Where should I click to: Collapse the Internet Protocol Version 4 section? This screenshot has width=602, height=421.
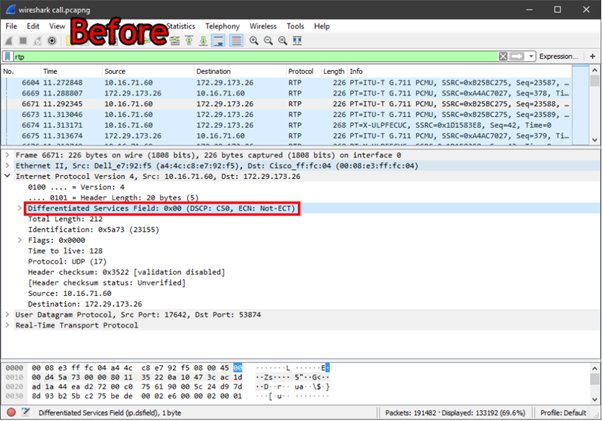click(7, 176)
